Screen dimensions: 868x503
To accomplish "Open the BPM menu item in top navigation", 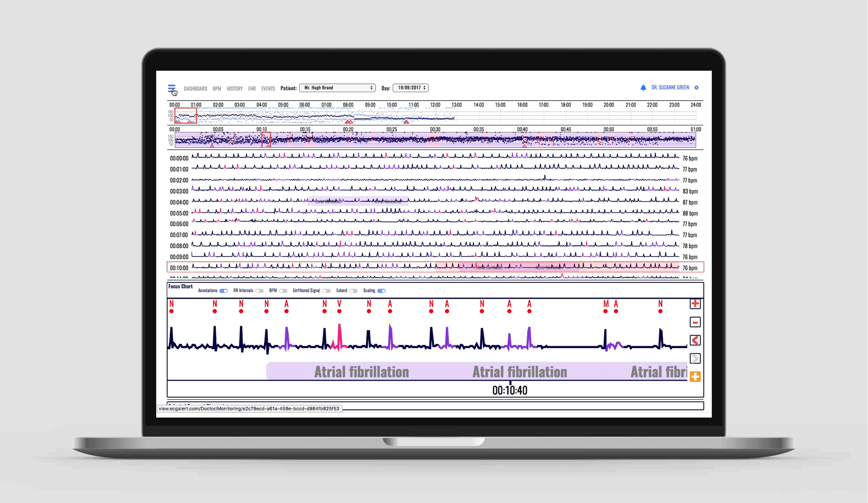I will [217, 88].
